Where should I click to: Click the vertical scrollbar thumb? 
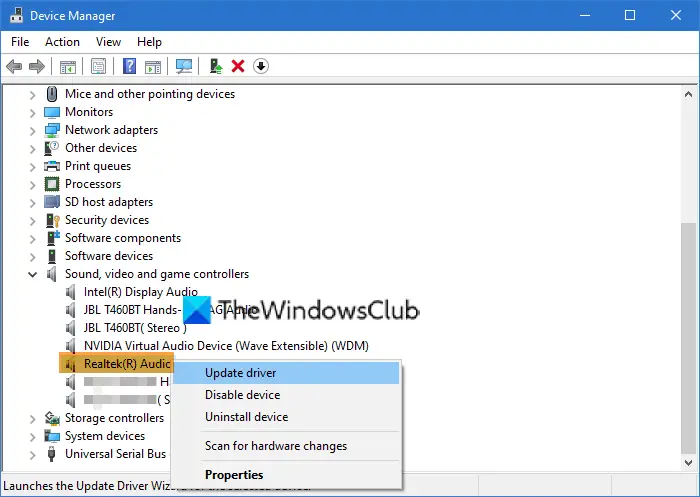tap(688, 337)
